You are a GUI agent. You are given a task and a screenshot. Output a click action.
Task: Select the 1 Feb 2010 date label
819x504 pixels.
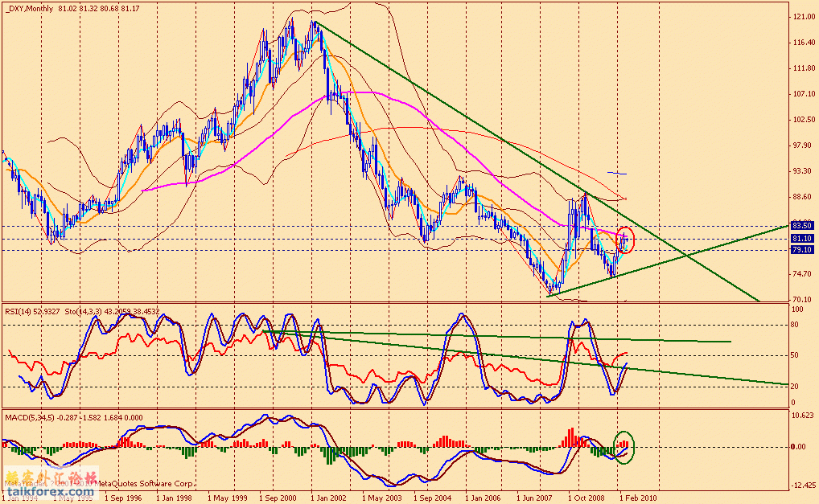638,498
